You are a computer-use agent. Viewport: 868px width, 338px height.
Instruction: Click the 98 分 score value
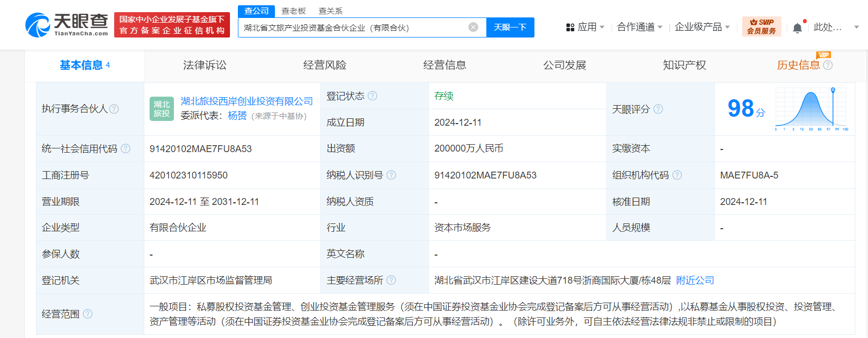click(x=746, y=109)
